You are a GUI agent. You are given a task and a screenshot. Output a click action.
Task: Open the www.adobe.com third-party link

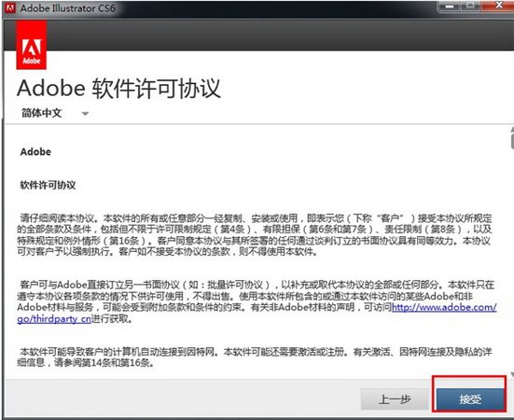tap(444, 308)
